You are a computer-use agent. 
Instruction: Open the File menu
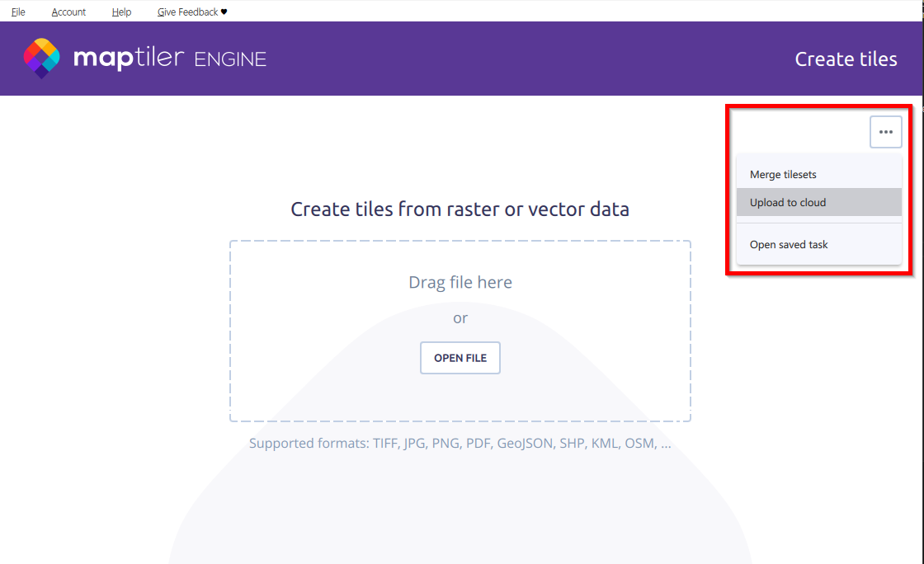pos(18,12)
